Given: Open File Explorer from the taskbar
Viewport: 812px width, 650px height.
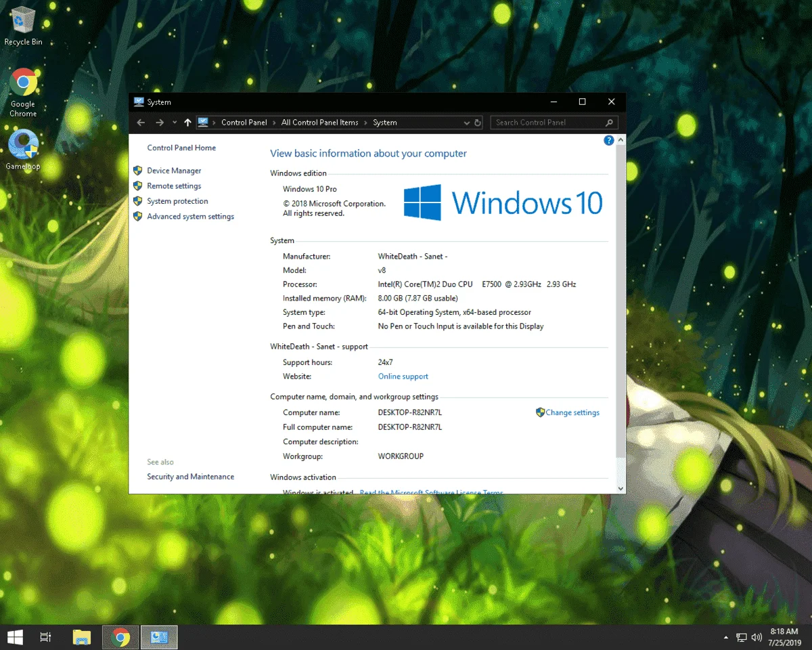Looking at the screenshot, I should click(x=82, y=637).
